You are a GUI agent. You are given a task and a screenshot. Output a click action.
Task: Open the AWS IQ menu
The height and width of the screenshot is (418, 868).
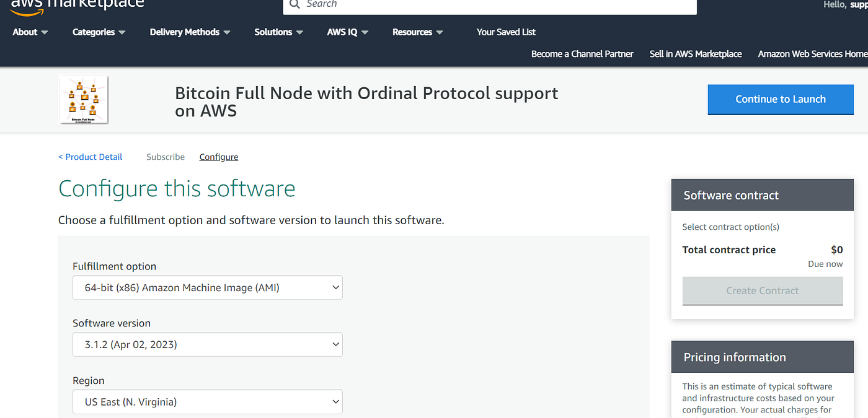click(348, 32)
